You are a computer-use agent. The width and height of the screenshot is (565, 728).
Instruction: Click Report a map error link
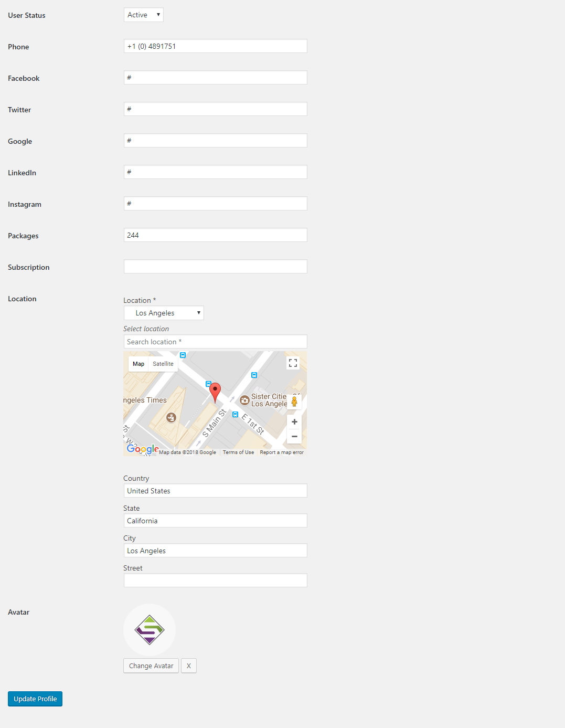point(282,452)
